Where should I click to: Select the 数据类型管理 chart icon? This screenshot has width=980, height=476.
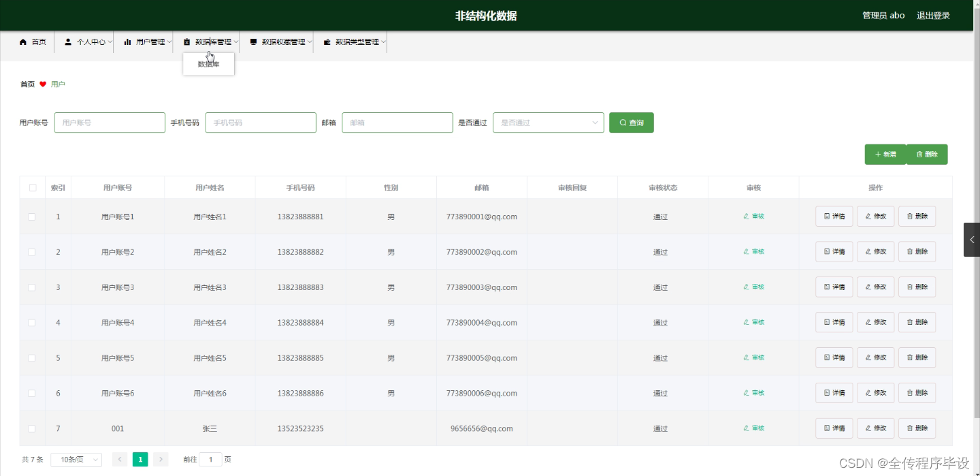click(x=328, y=42)
